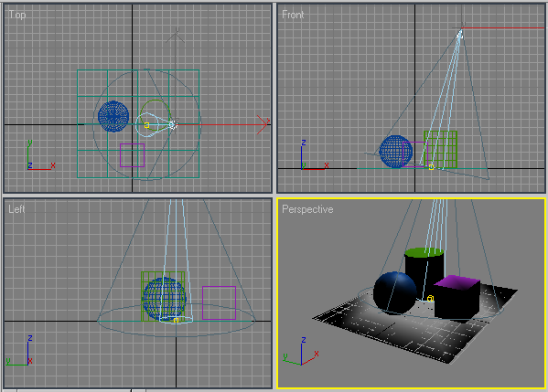Click the Perspective viewport label
The width and height of the screenshot is (548, 392).
tap(307, 209)
